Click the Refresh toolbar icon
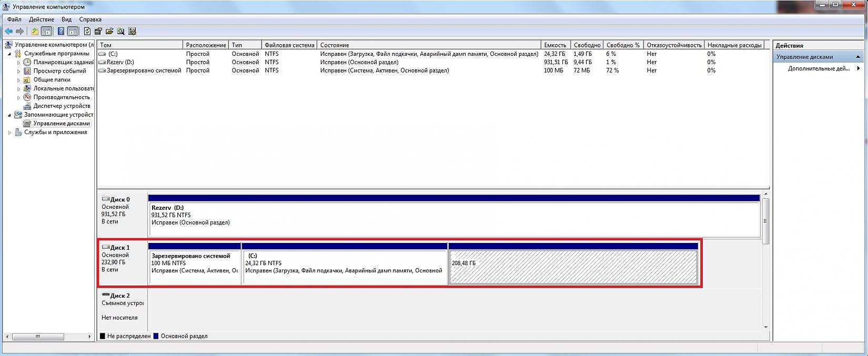The width and height of the screenshot is (868, 356). click(87, 32)
